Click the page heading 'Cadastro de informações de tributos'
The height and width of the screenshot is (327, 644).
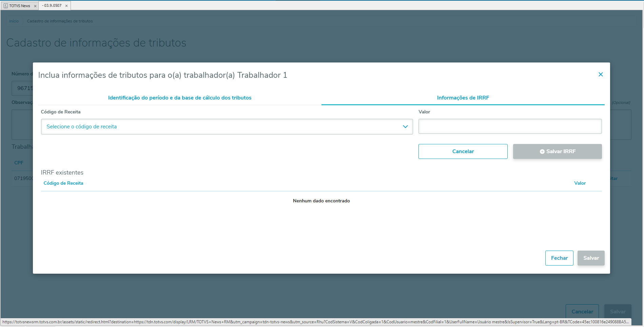point(96,43)
